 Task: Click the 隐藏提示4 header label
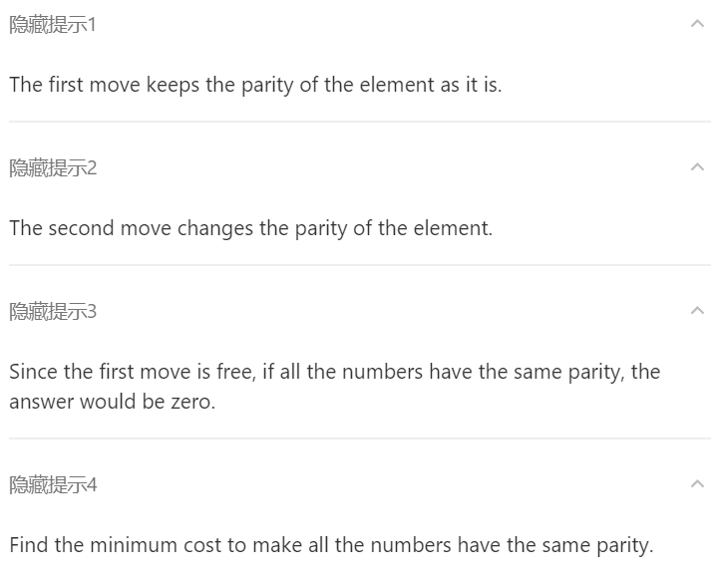pyautogui.click(x=53, y=485)
